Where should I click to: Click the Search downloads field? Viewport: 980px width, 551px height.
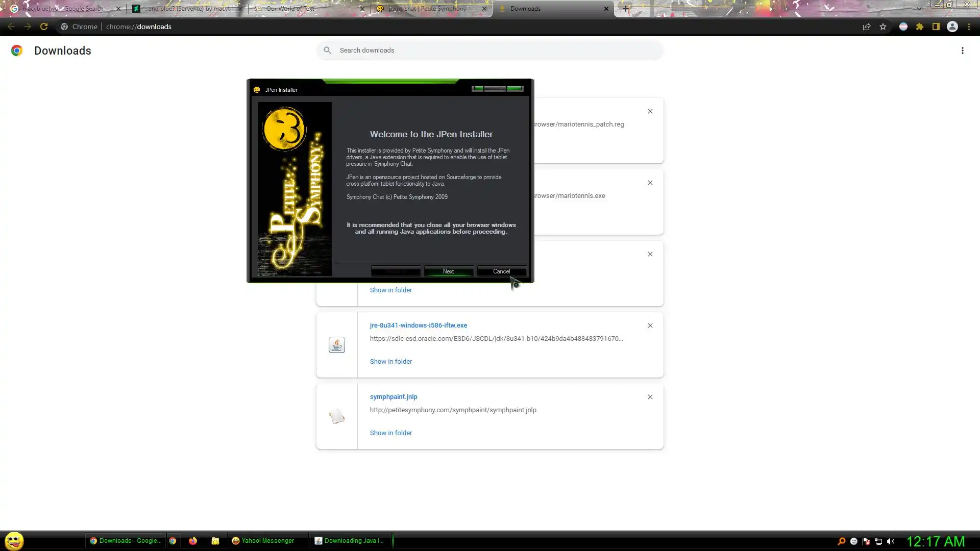pos(490,51)
